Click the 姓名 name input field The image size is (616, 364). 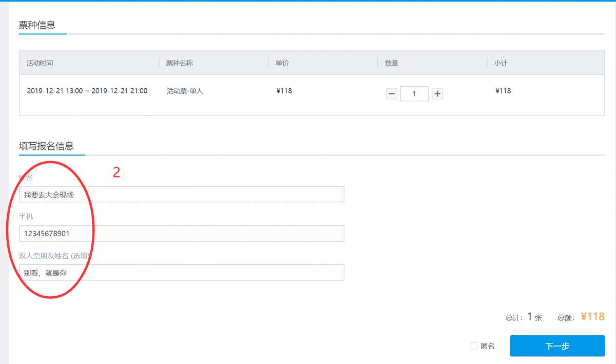(x=182, y=195)
